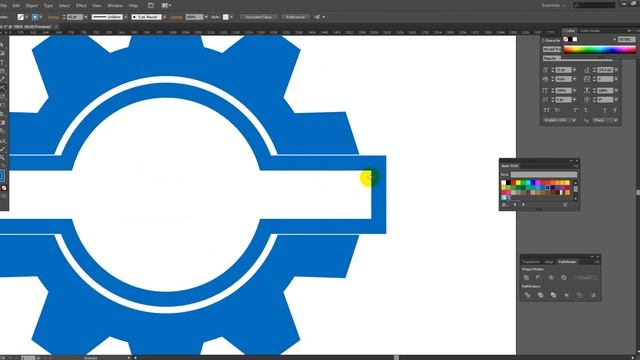Image resolution: width=640 pixels, height=360 pixels.
Task: Switch to the Color Guide tab
Action: 590,31
